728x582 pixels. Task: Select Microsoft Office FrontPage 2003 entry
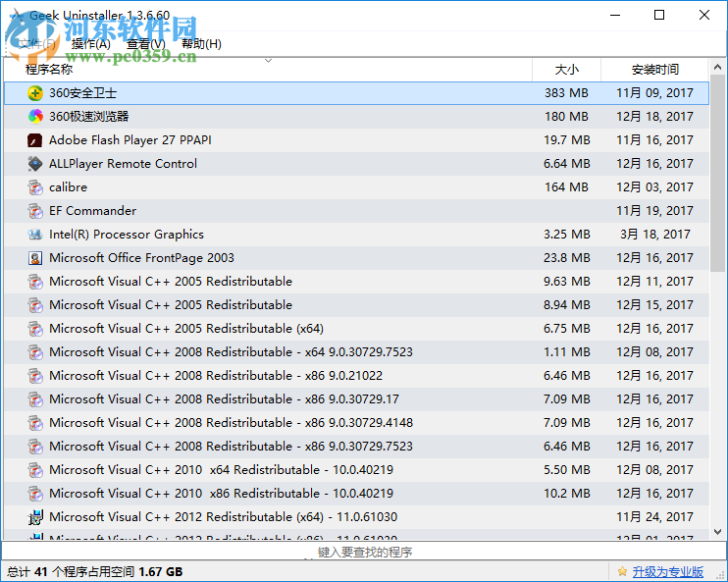(141, 258)
